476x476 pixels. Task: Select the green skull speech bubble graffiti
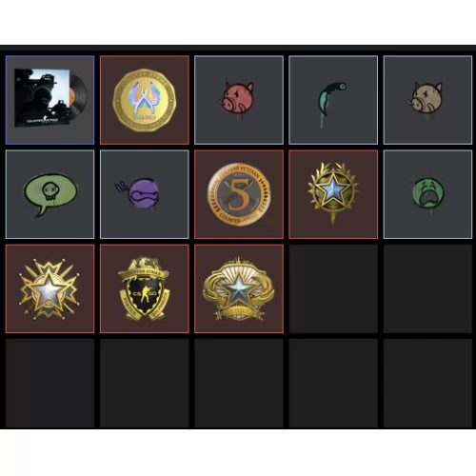[50, 194]
